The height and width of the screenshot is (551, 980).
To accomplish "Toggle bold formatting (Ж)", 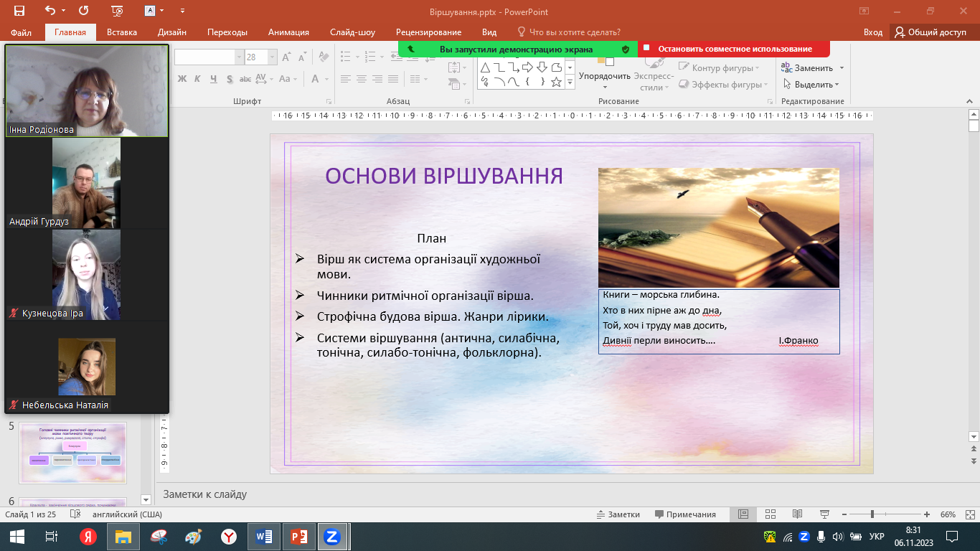I will [182, 79].
